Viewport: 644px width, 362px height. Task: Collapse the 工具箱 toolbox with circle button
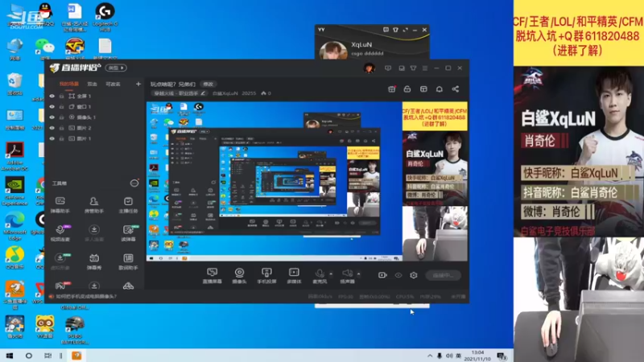tap(134, 183)
